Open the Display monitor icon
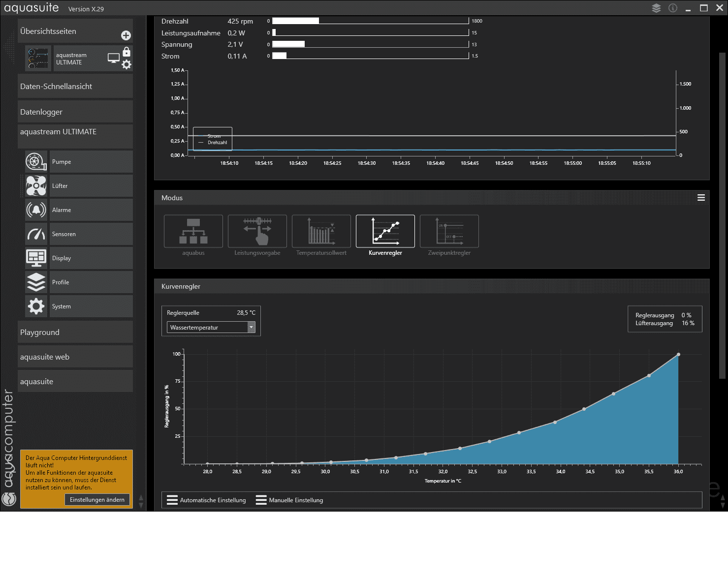 (36, 258)
